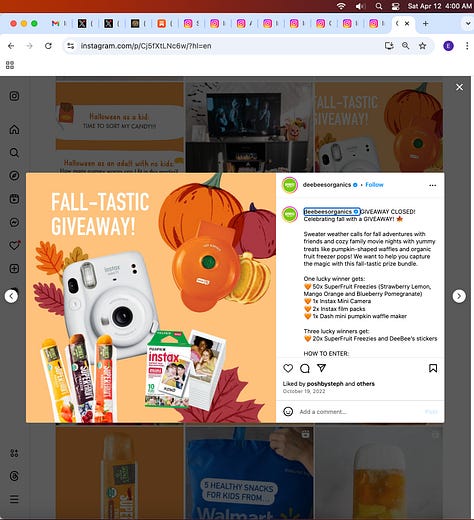Like the post with heart icon
The width and height of the screenshot is (474, 520).
(288, 368)
